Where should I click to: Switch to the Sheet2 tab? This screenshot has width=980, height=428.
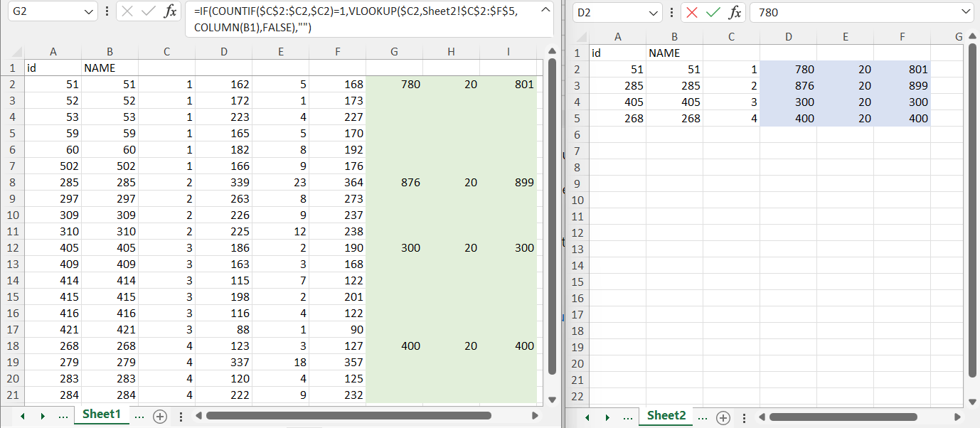coord(666,415)
